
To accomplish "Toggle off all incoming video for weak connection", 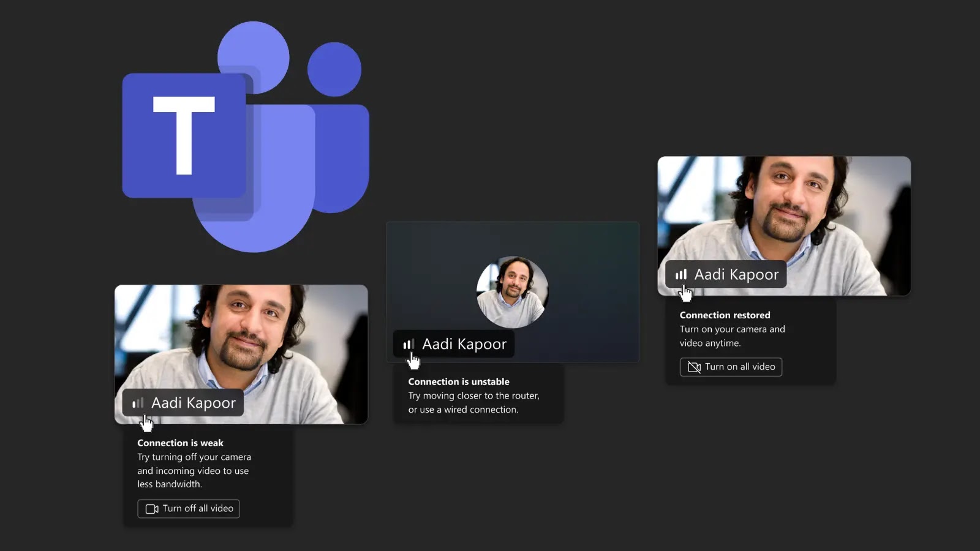I will (188, 509).
